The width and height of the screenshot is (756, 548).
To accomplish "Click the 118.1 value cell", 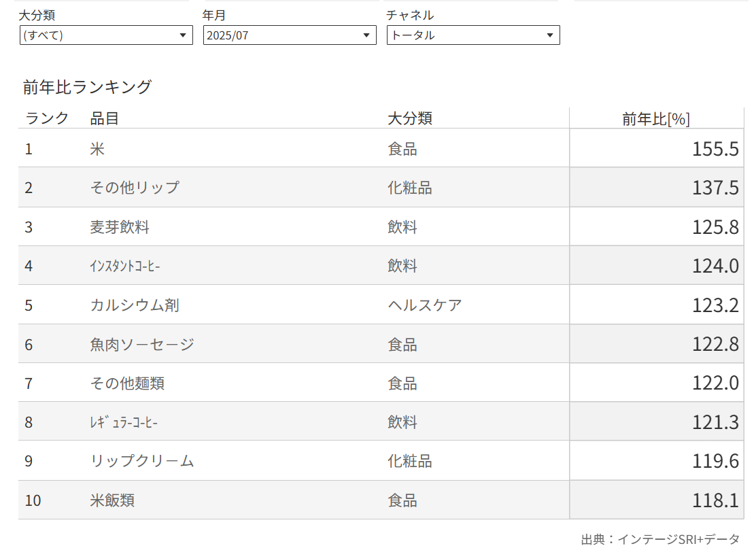I will tap(715, 500).
